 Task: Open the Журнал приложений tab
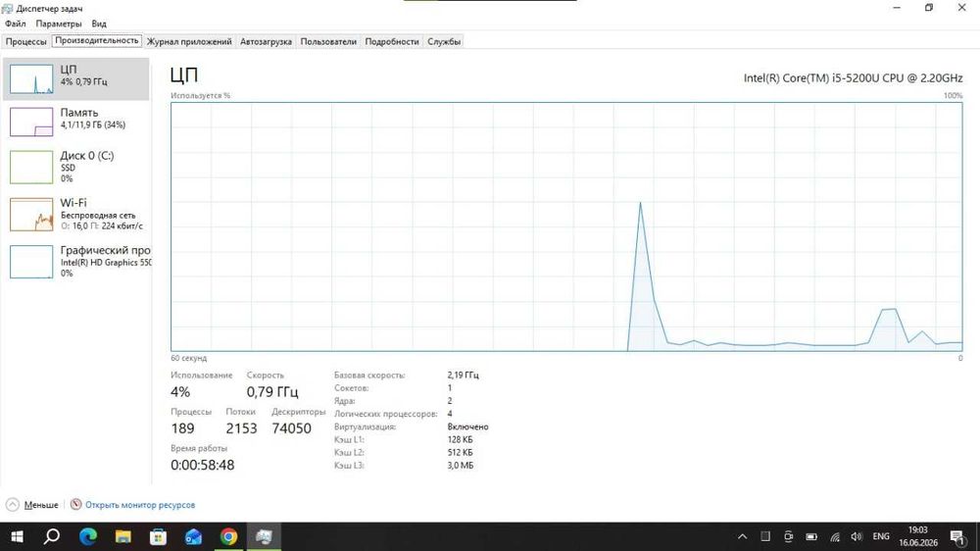pyautogui.click(x=189, y=41)
